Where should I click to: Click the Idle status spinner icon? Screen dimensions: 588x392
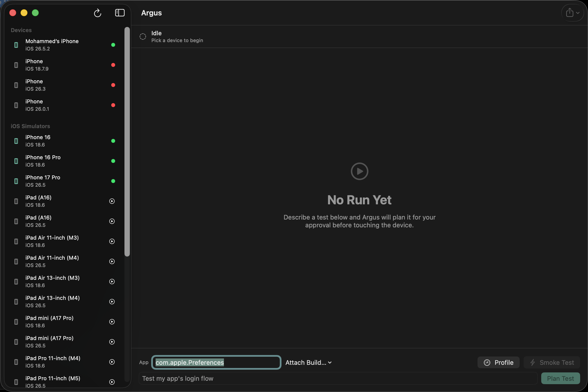tap(143, 37)
